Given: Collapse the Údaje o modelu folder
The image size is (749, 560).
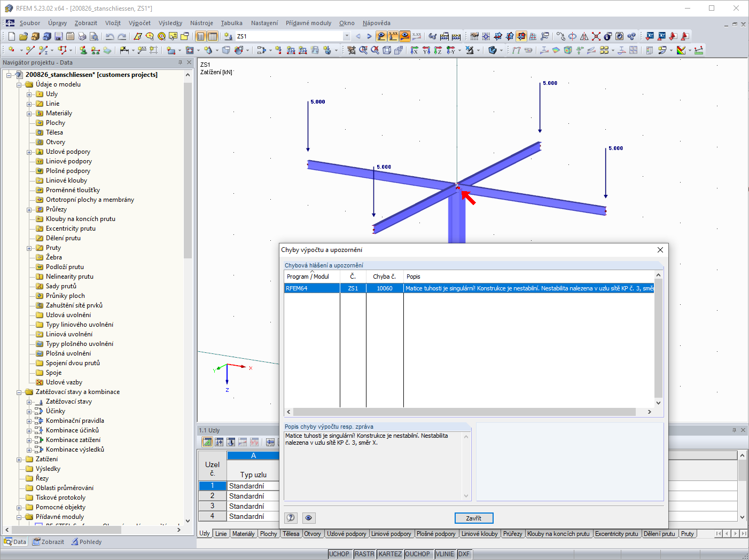Looking at the screenshot, I should pos(19,85).
